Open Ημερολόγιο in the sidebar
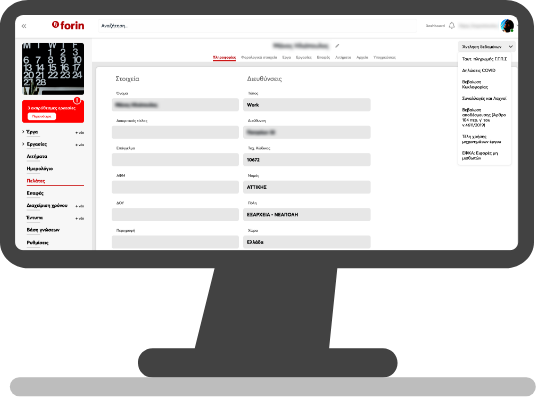 [x=40, y=169]
